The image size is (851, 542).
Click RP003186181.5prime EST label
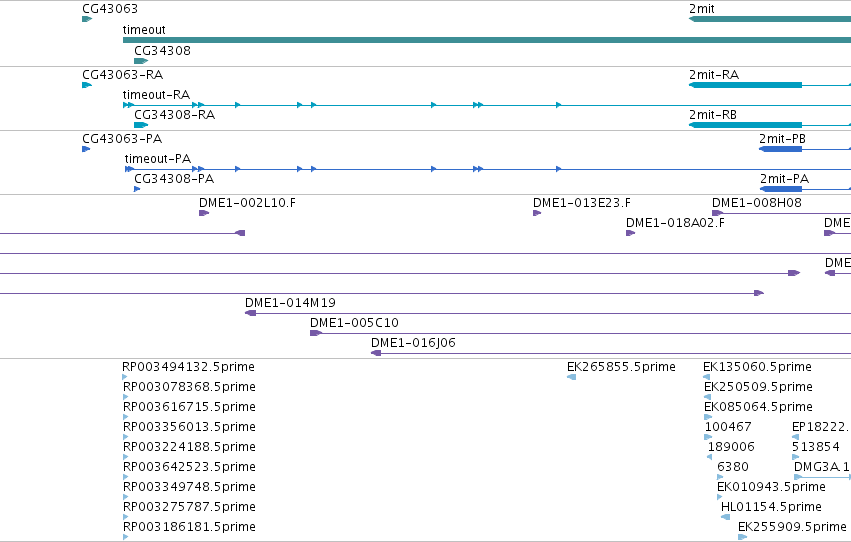pos(189,527)
